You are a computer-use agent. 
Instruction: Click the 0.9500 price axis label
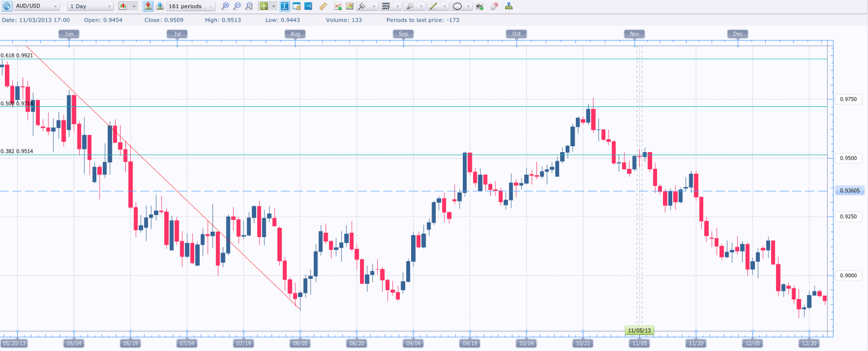(x=849, y=158)
